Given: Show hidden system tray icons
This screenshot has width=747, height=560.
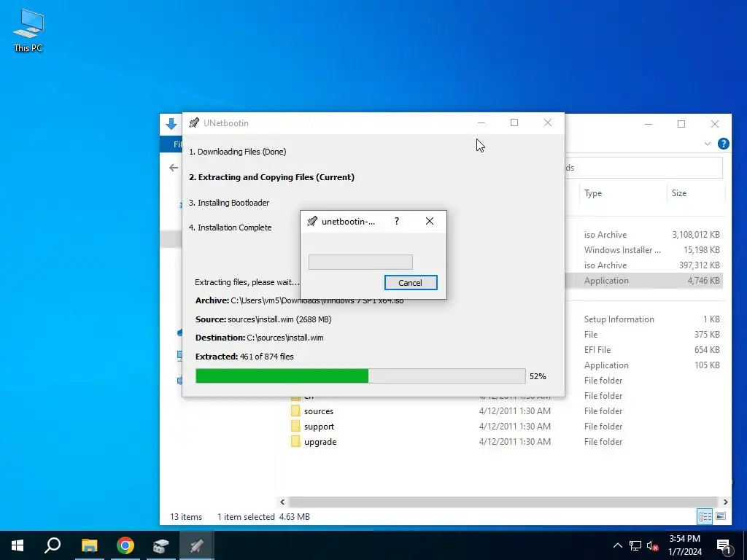Looking at the screenshot, I should 617,545.
